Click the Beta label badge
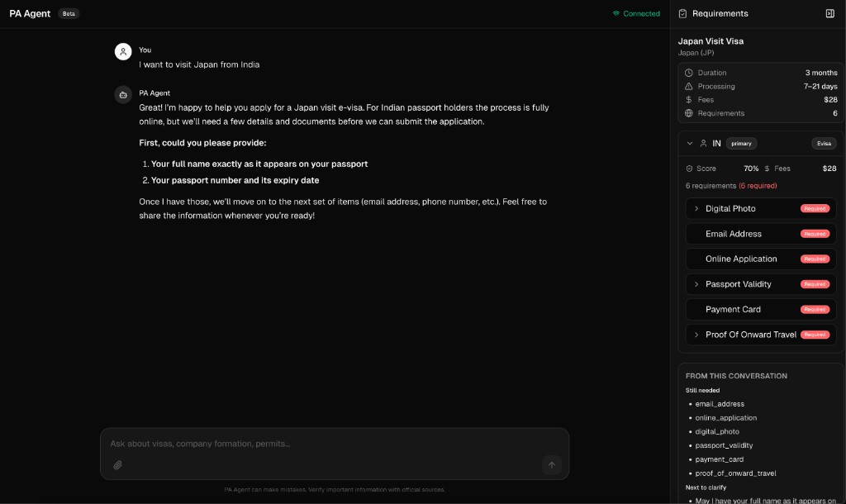The height and width of the screenshot is (504, 846). pos(69,14)
